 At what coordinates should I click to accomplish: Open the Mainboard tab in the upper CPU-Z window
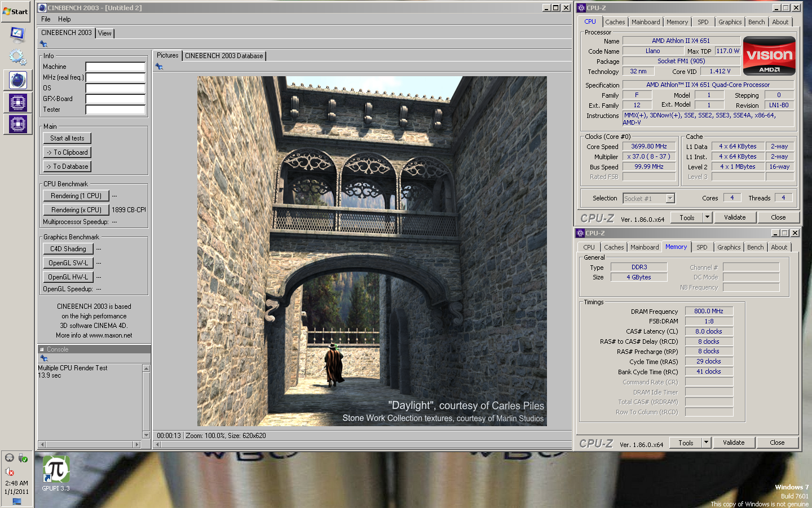click(646, 22)
